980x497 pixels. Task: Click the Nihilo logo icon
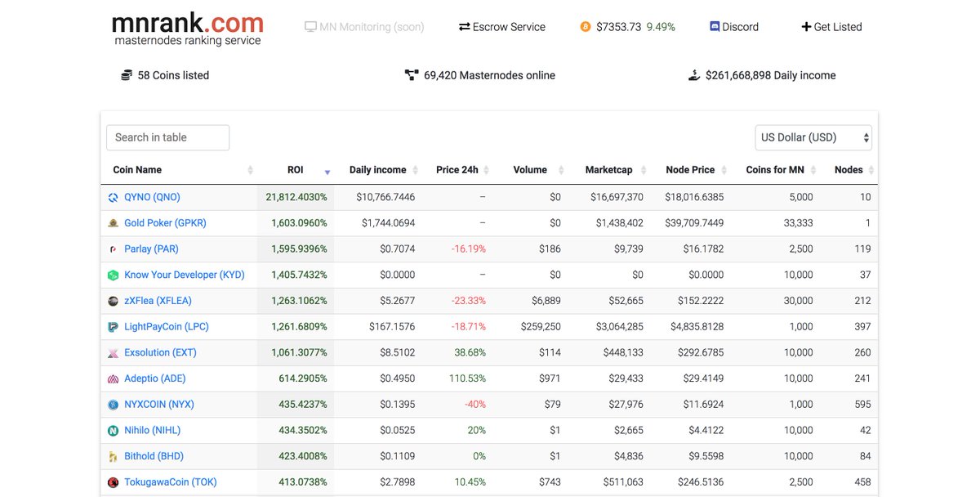(114, 431)
